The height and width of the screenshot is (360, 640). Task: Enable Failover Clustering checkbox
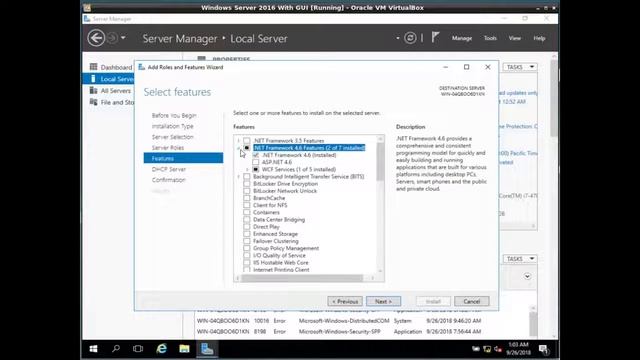(247, 241)
